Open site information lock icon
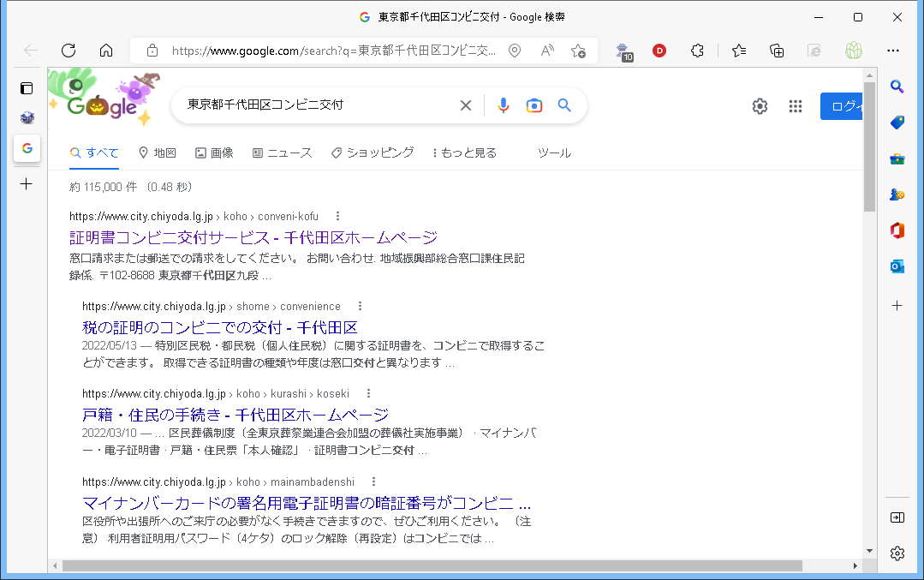 click(x=152, y=51)
